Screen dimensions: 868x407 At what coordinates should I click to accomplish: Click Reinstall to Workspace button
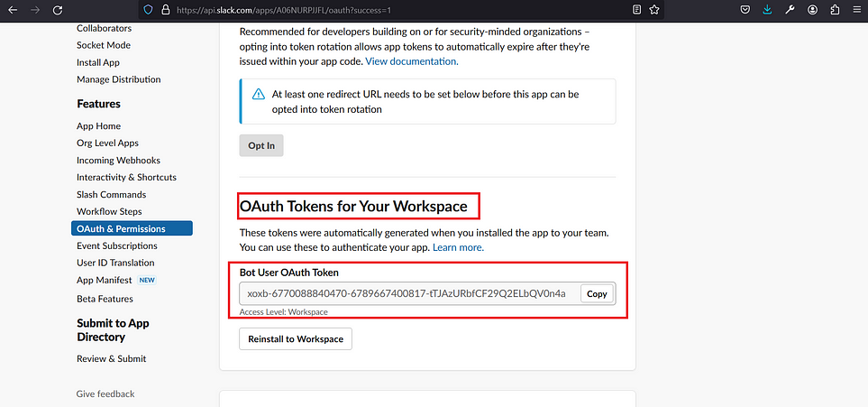296,338
